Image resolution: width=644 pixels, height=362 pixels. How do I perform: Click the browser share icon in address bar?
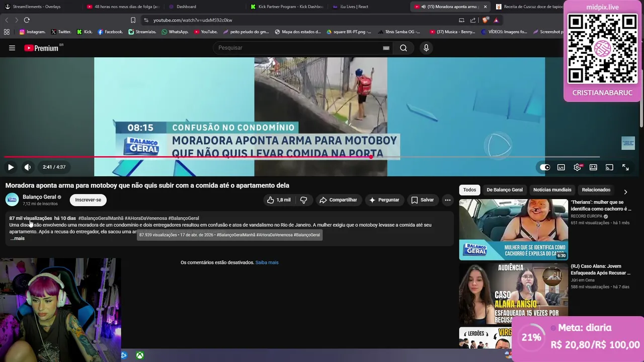473,20
